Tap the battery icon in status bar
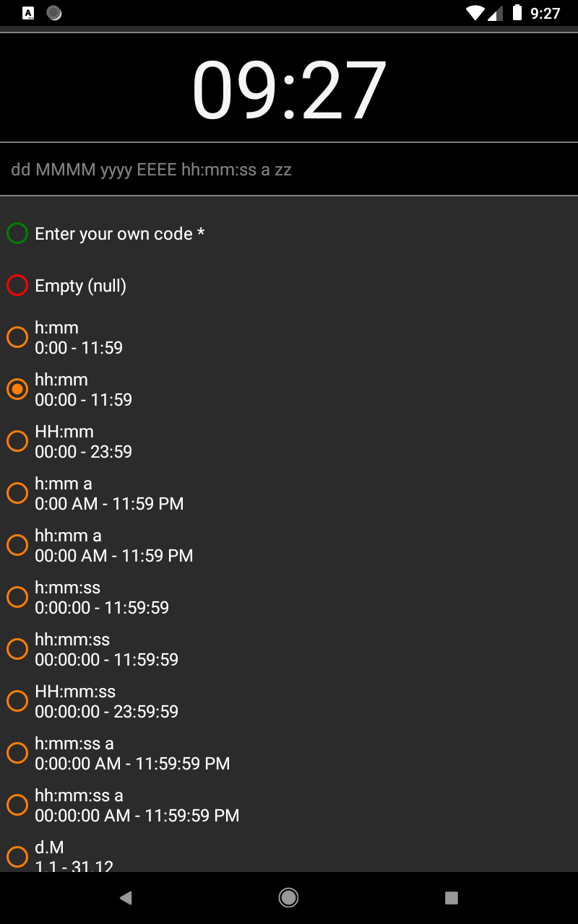Image resolution: width=578 pixels, height=924 pixels. click(517, 13)
